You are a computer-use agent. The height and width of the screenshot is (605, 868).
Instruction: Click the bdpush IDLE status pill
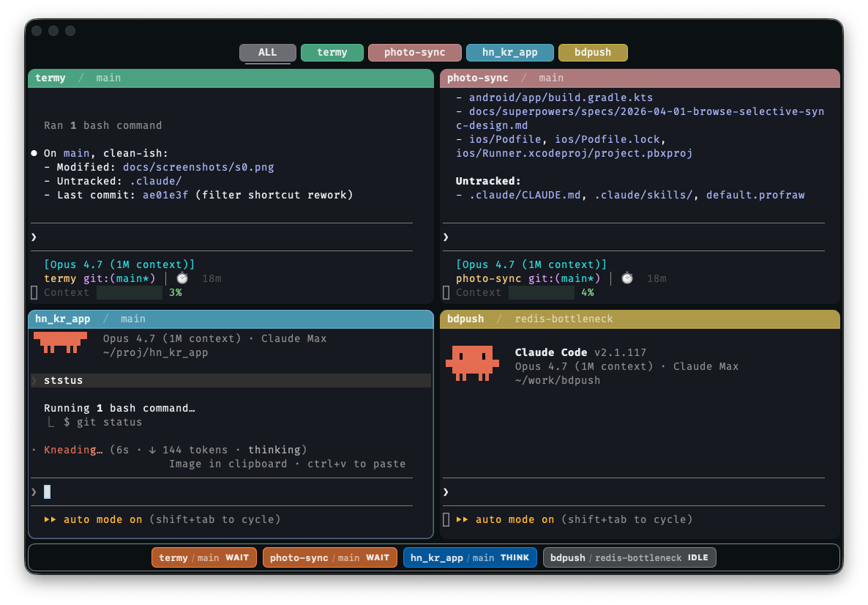(629, 558)
